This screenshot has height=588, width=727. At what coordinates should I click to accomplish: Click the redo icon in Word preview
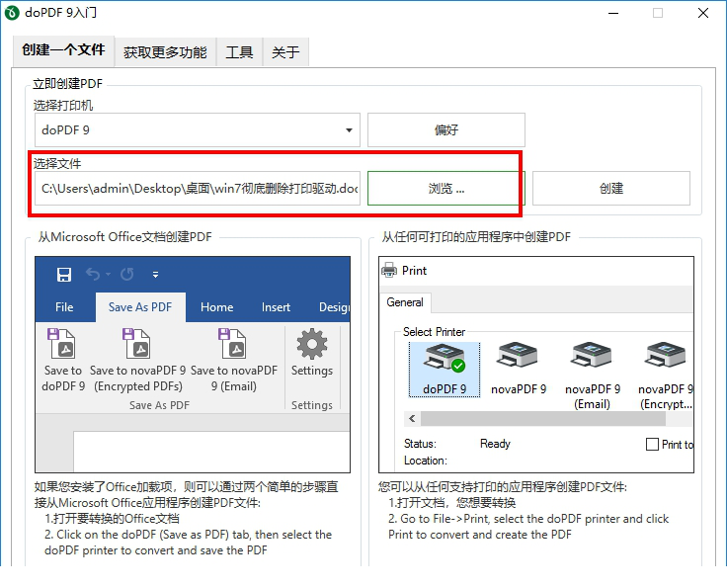[x=127, y=275]
